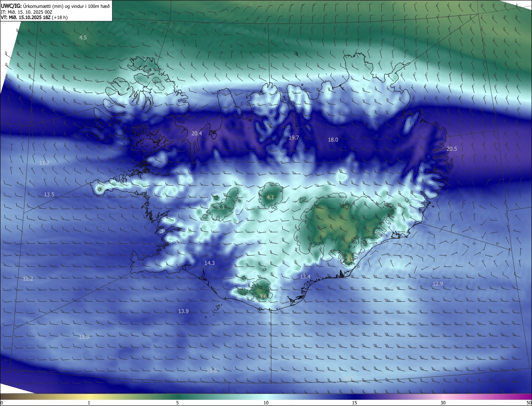The width and height of the screenshot is (532, 406).
Task: Click the 13.9 value label
Action: (183, 311)
